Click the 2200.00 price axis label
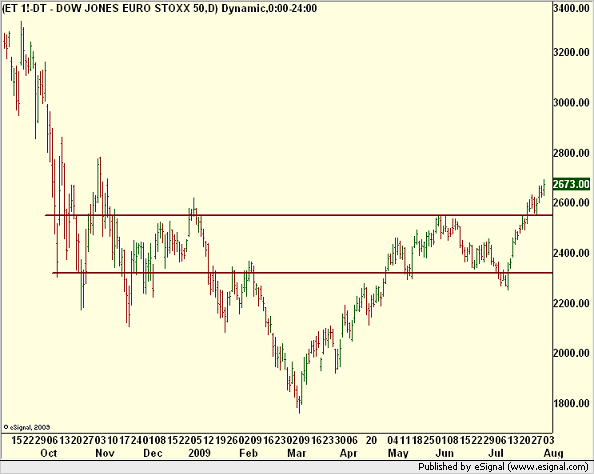This screenshot has height=474, width=594. pos(571,303)
